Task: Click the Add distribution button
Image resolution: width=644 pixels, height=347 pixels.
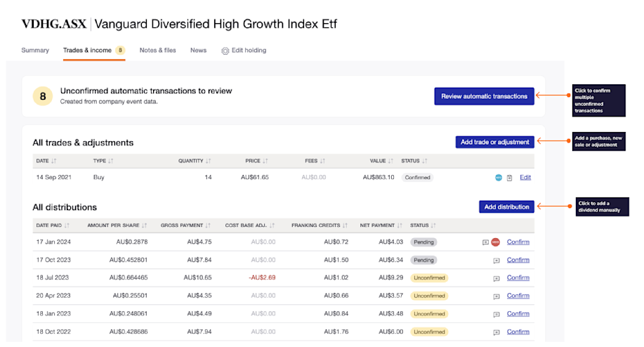Action: 506,207
